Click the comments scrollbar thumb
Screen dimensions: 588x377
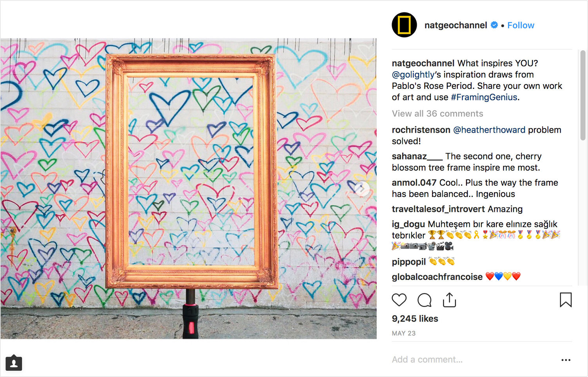583,95
